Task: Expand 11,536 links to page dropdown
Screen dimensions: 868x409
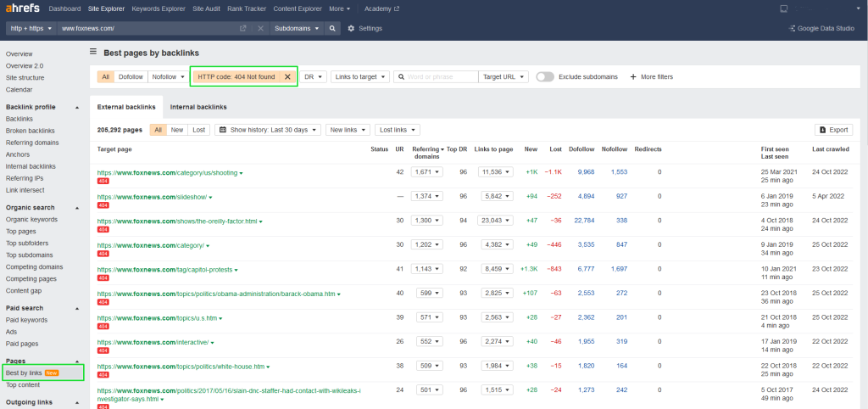Action: [495, 172]
